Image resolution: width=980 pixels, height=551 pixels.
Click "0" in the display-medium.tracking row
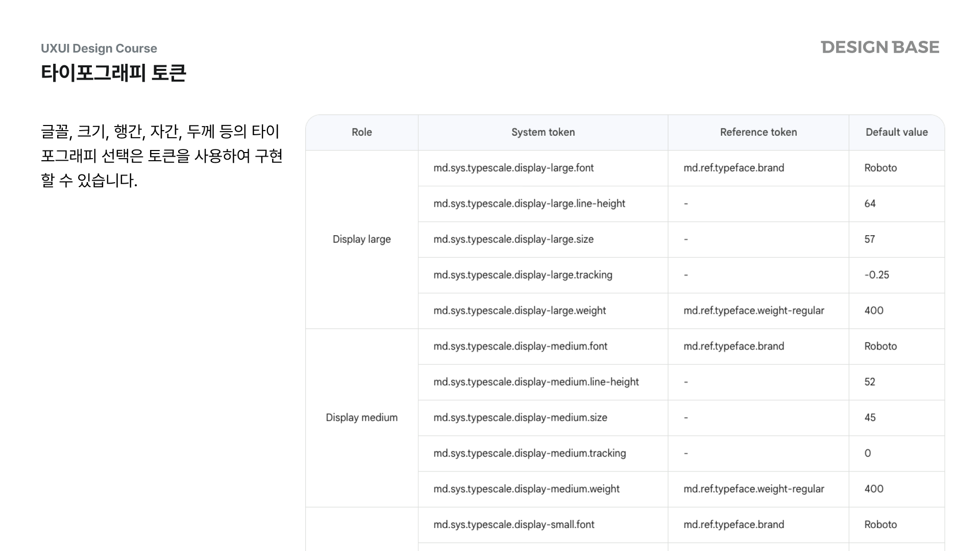point(868,453)
